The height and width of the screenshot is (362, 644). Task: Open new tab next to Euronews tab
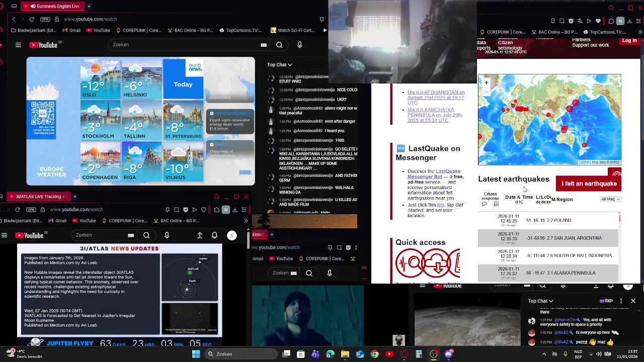pyautogui.click(x=89, y=6)
